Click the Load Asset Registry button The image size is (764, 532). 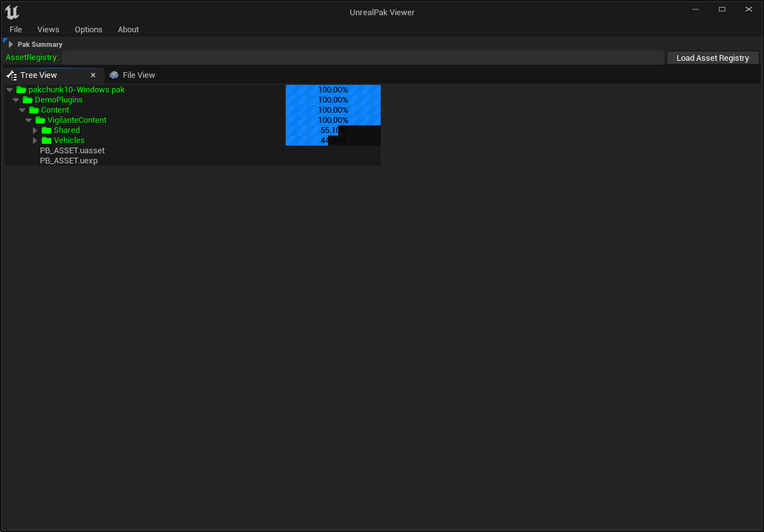point(713,58)
